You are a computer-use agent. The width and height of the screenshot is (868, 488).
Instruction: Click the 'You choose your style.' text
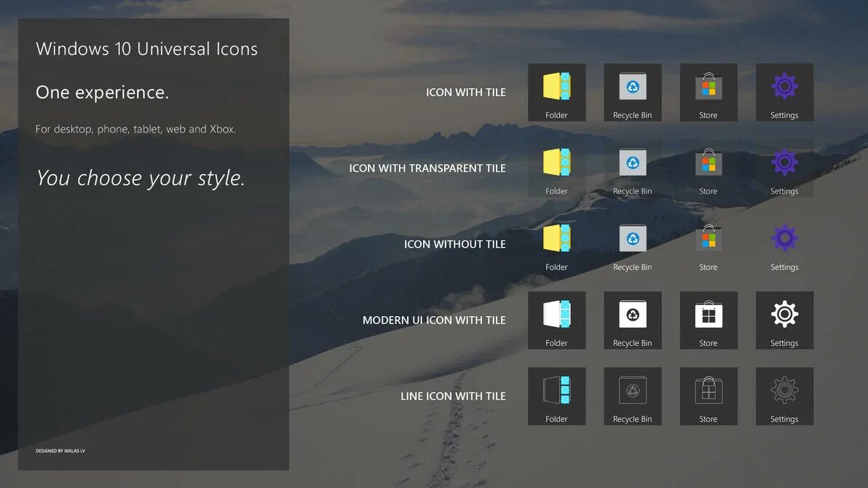point(140,178)
